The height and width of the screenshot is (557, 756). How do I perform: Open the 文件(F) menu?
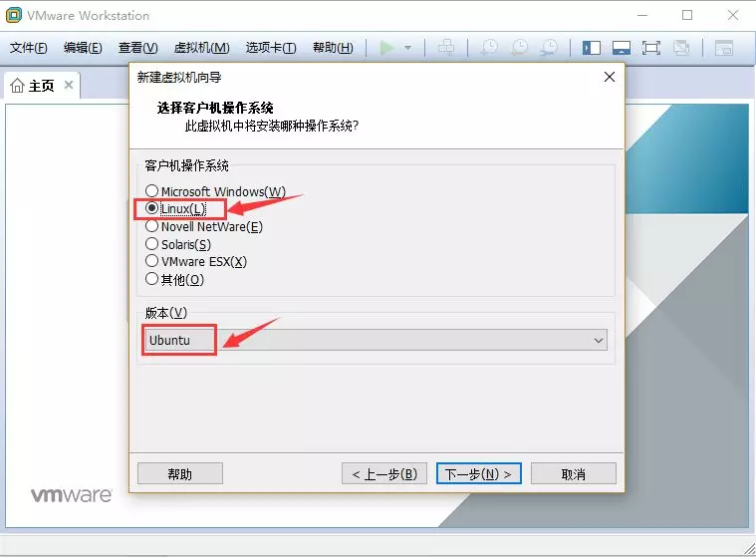29,48
